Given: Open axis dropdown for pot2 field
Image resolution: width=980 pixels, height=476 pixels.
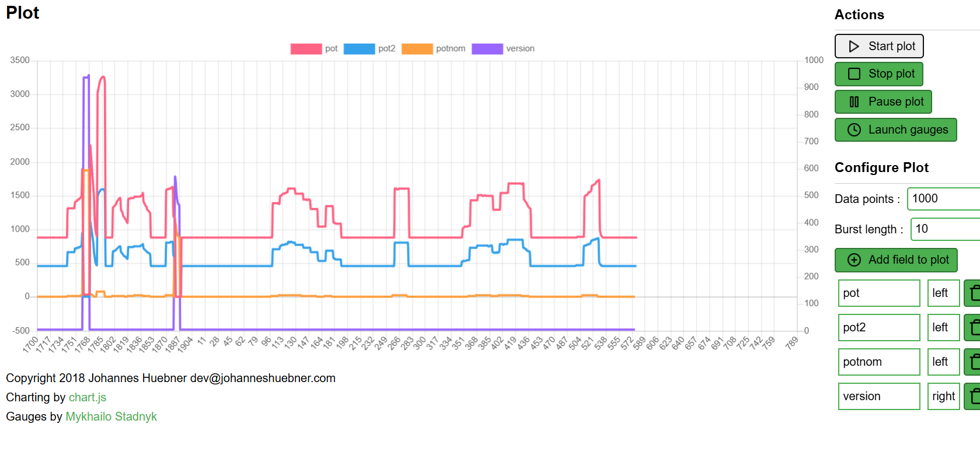Looking at the screenshot, I should pyautogui.click(x=943, y=327).
